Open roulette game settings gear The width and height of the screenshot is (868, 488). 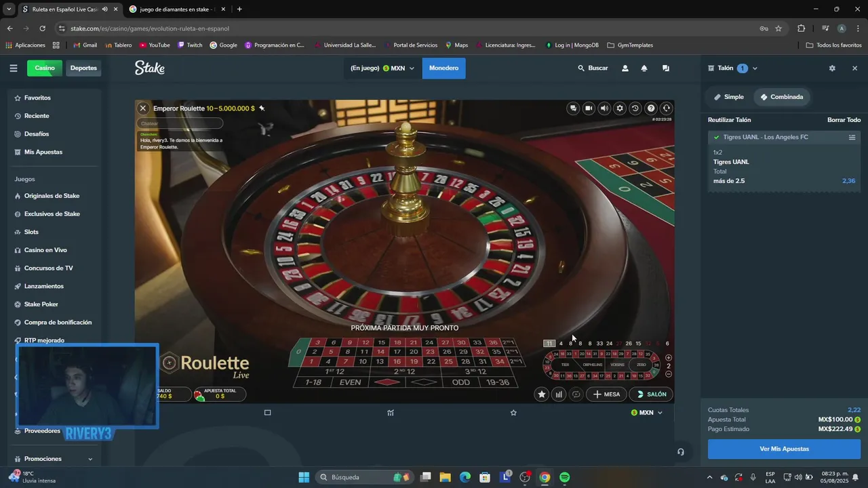(x=620, y=108)
